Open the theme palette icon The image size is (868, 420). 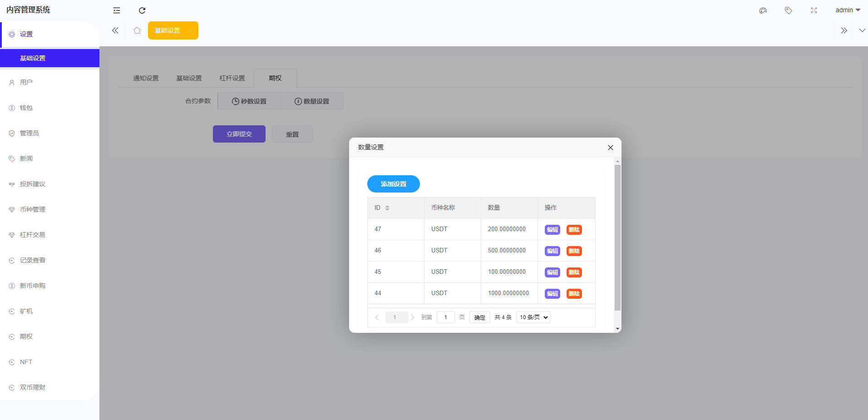(763, 10)
